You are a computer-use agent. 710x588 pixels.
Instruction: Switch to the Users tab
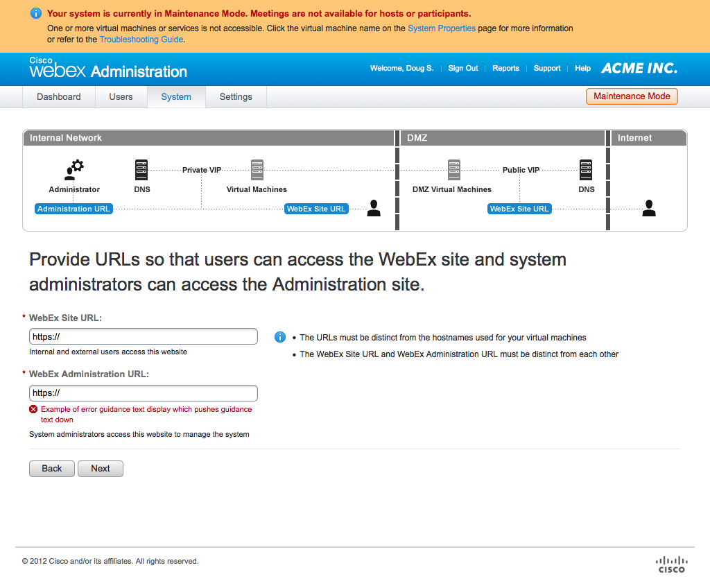(121, 97)
